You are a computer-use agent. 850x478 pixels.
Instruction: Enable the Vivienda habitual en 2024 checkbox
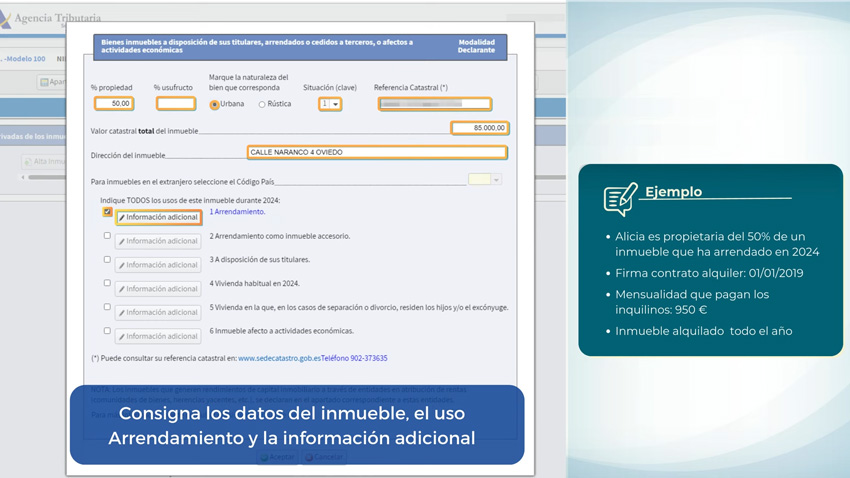click(107, 284)
